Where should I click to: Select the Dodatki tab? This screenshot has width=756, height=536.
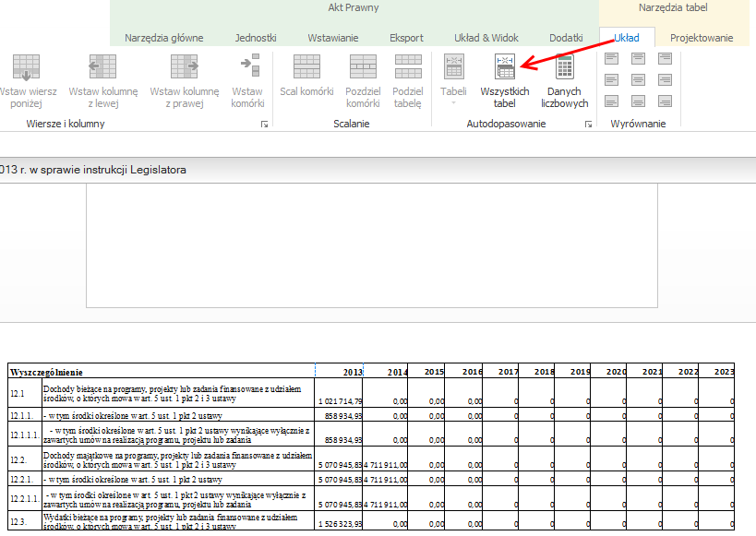tap(566, 38)
